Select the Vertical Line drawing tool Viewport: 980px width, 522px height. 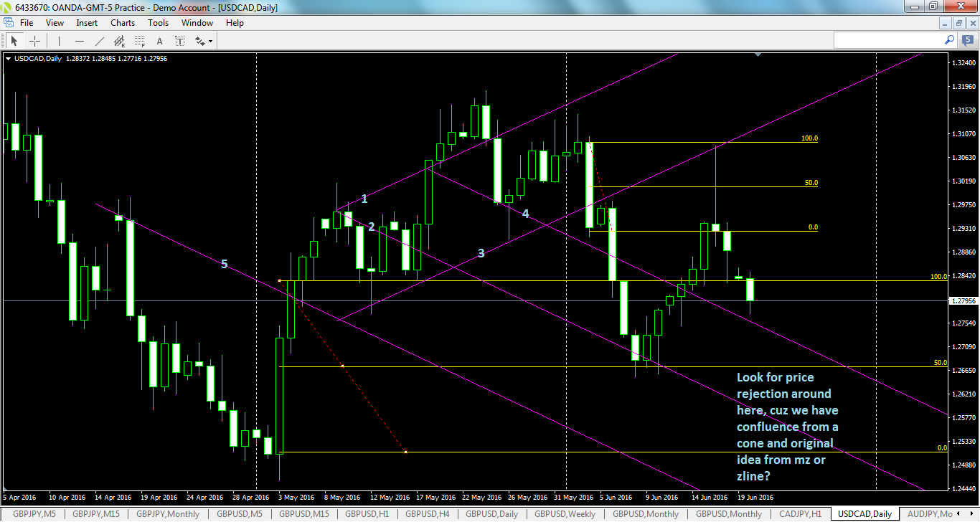pos(58,41)
